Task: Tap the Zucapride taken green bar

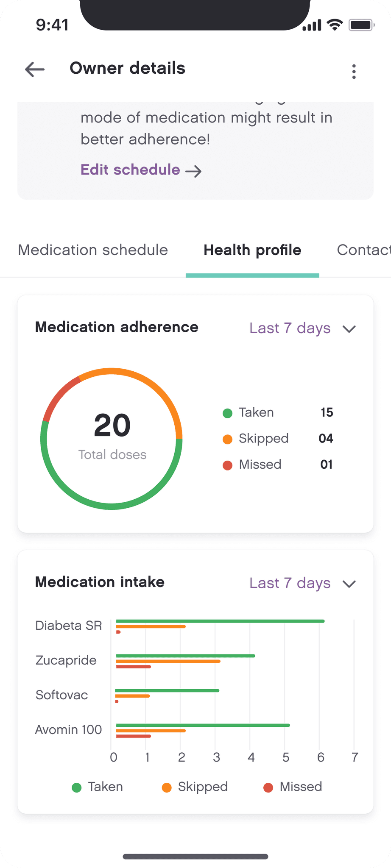Action: tap(185, 656)
